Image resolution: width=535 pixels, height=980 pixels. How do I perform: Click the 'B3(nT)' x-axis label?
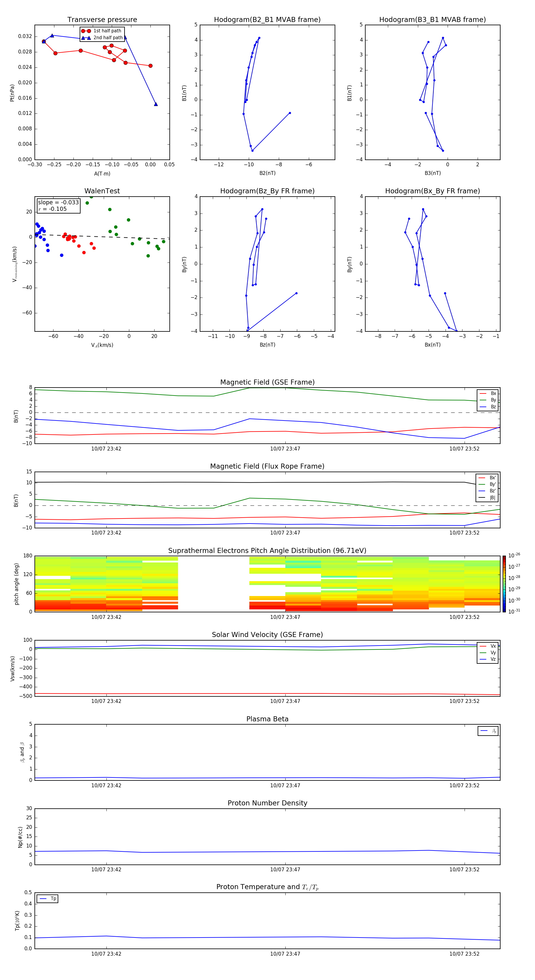pos(432,173)
